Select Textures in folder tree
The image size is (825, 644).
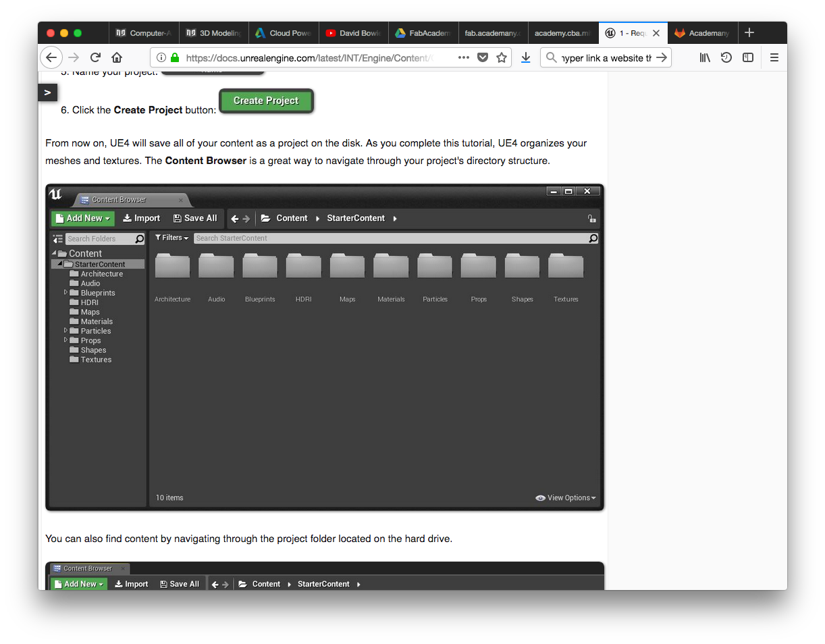tap(90, 359)
